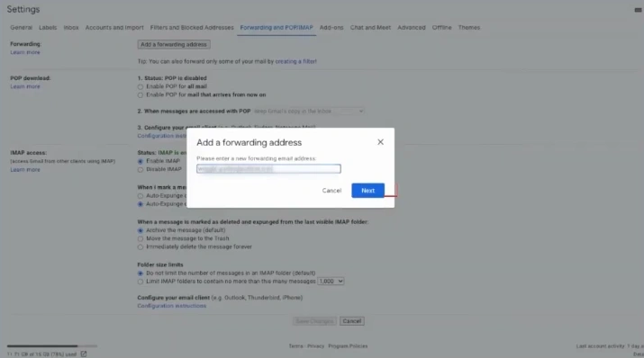
Task: Click the storage usage progress bar
Action: pyautogui.click(x=52, y=346)
